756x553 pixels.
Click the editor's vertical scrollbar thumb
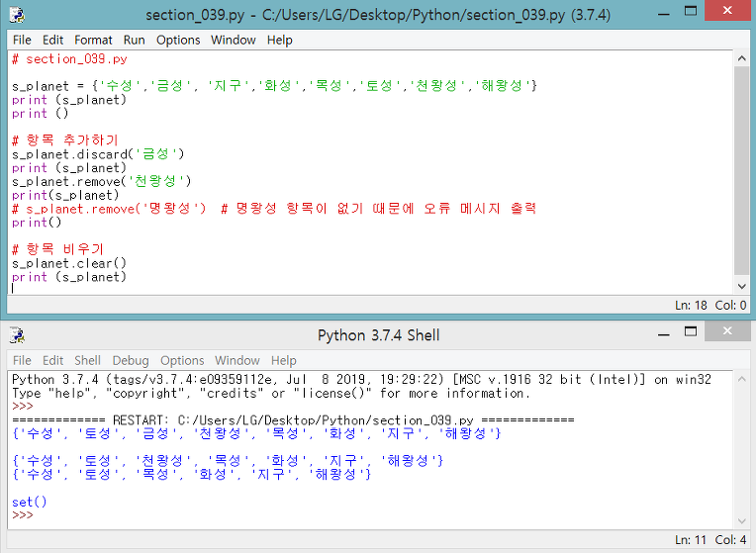click(741, 170)
